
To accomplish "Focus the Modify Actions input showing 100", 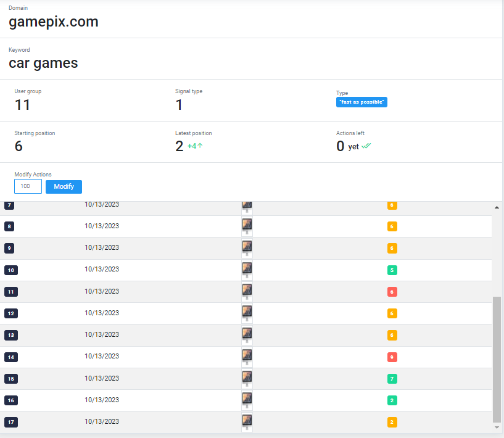I will click(x=28, y=186).
